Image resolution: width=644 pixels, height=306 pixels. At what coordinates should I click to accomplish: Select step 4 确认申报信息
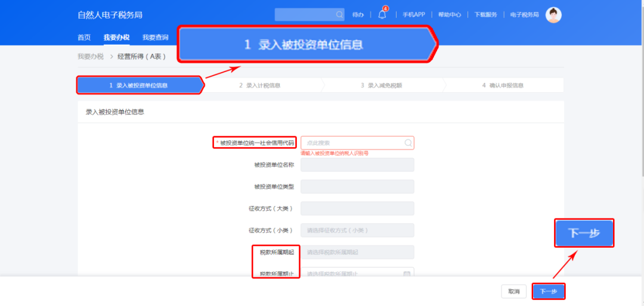[503, 85]
